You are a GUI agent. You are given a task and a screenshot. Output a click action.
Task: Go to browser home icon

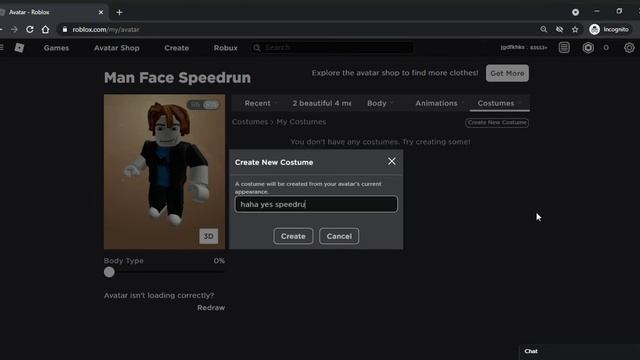pos(45,29)
